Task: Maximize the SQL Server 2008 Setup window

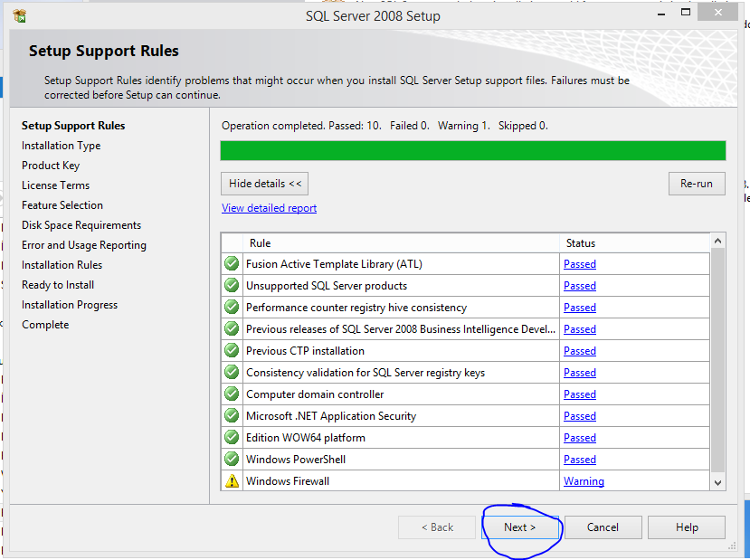Action: 686,13
